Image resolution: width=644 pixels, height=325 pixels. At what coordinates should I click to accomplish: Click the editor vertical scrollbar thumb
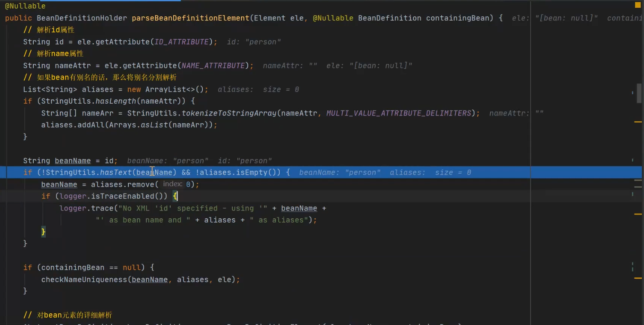[x=639, y=94]
